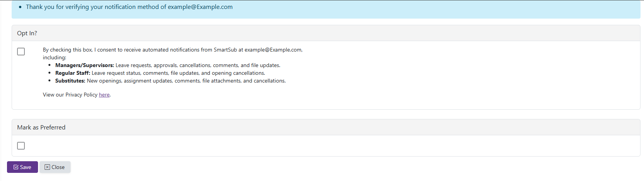
Task: Tick the Mark as Preferred checkbox
Action: [21, 146]
